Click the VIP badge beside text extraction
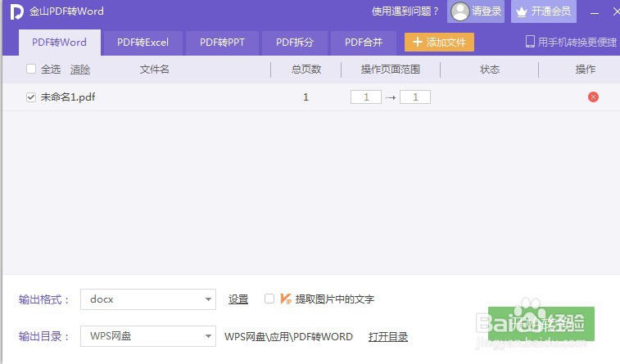The width and height of the screenshot is (620, 364). pos(286,299)
